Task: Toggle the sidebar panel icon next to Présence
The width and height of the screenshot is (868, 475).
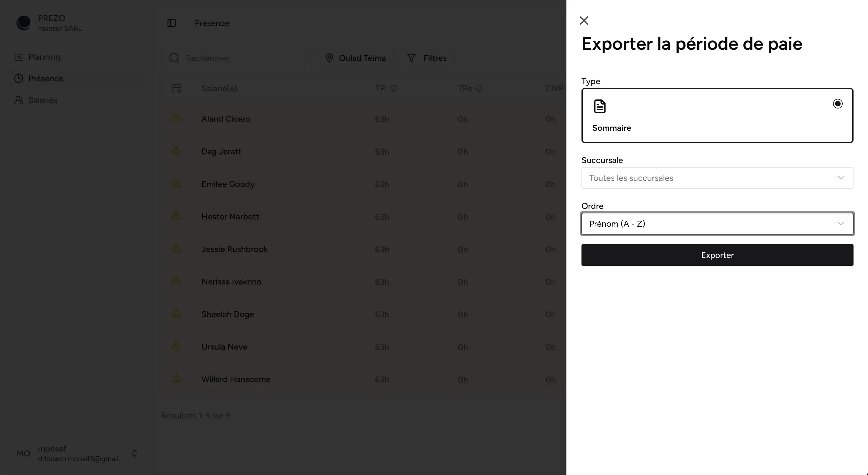Action: (x=172, y=23)
